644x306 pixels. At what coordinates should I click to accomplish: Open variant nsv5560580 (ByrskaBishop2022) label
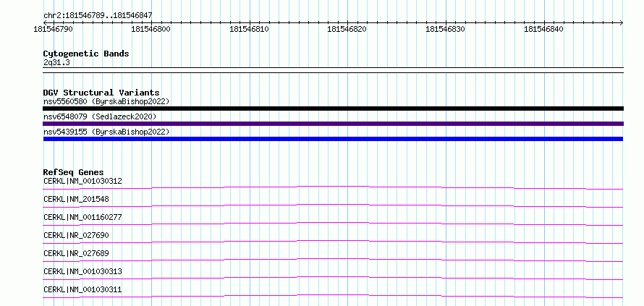[106, 101]
